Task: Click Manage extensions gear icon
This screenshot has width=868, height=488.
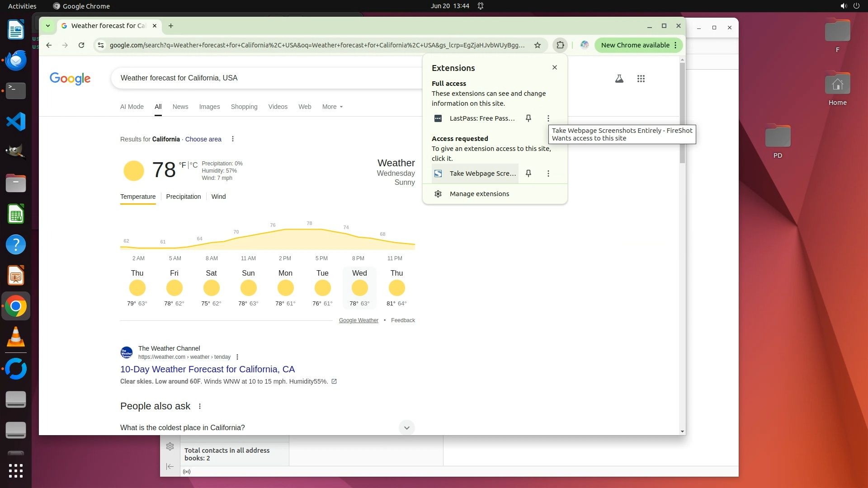Action: 438,194
